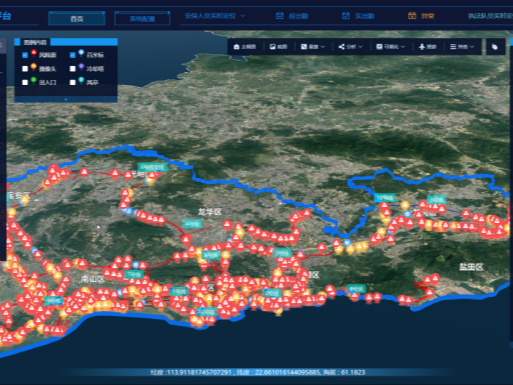
Task: Click the tag icon right of map toolbar
Action: 495,47
